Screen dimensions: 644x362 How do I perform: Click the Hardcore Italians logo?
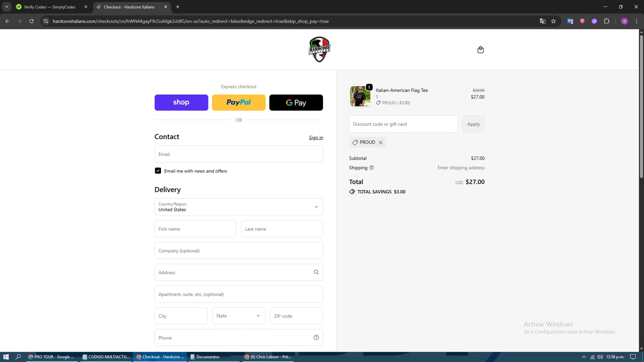click(x=319, y=49)
